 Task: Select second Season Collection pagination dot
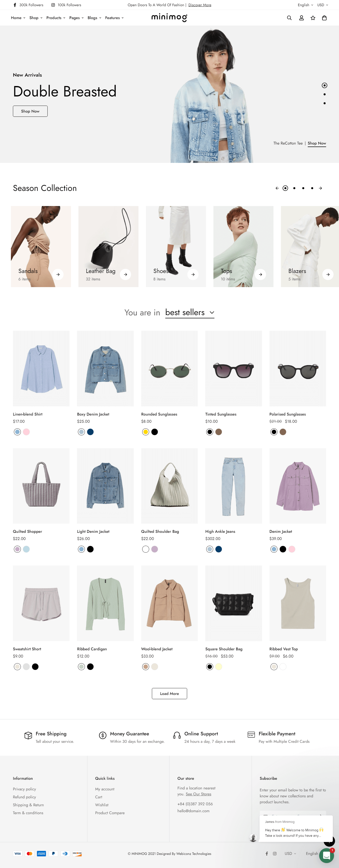click(294, 188)
